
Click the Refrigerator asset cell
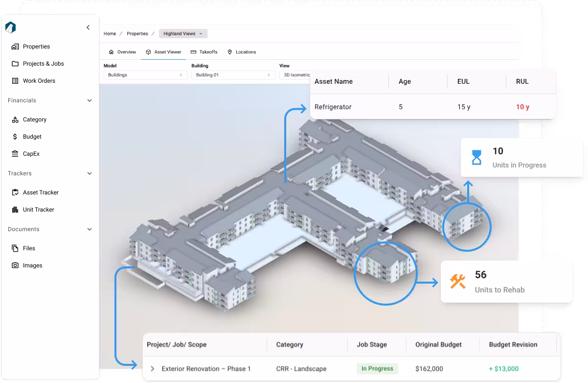pyautogui.click(x=333, y=107)
